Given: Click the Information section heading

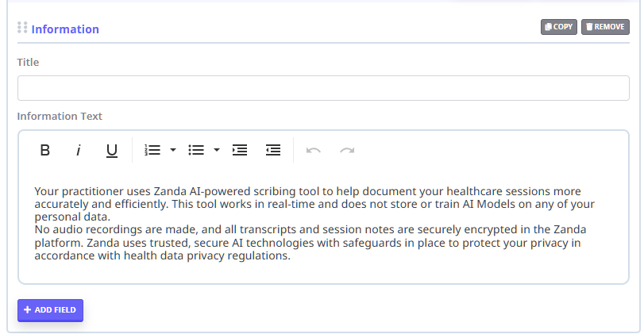Looking at the screenshot, I should click(x=65, y=29).
